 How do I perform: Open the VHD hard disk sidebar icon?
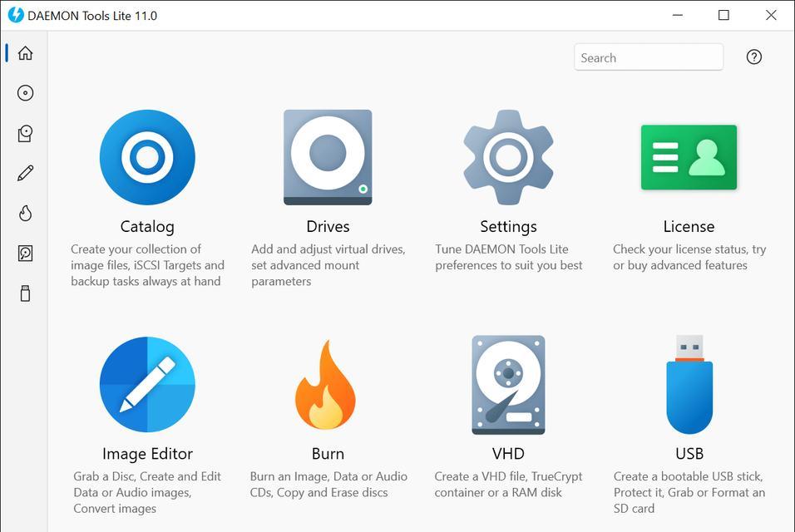tap(25, 254)
